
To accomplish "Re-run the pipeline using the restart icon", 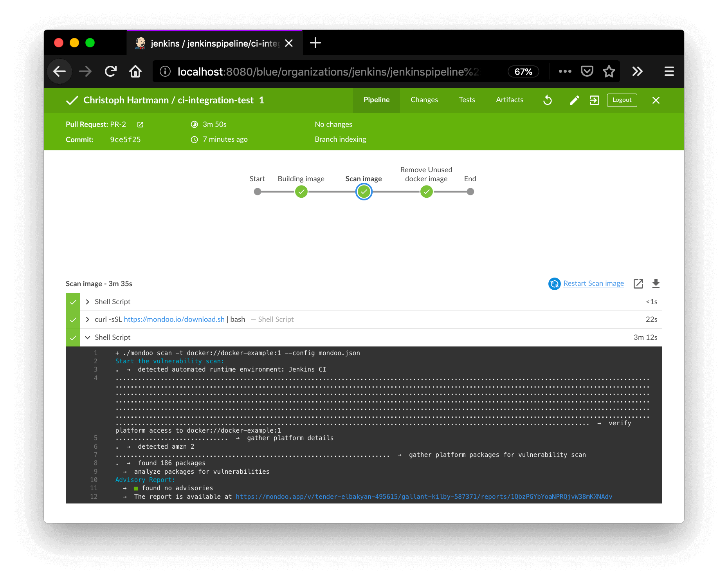I will [x=547, y=100].
